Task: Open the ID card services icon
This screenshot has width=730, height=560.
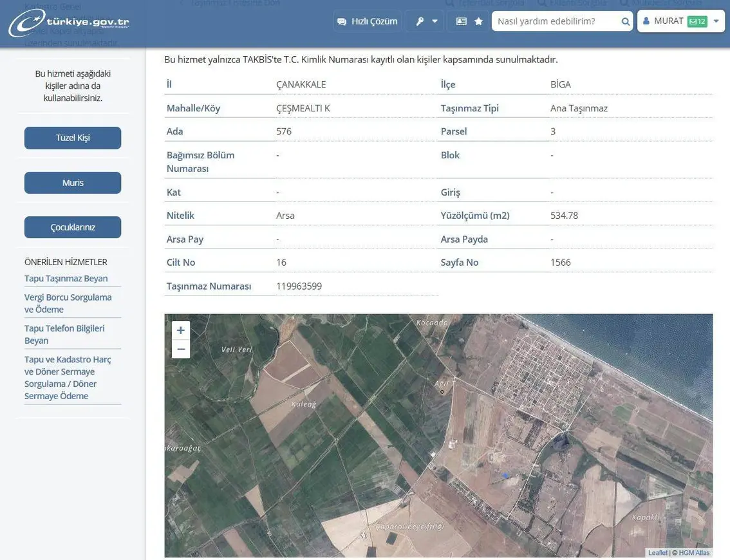Action: click(462, 21)
